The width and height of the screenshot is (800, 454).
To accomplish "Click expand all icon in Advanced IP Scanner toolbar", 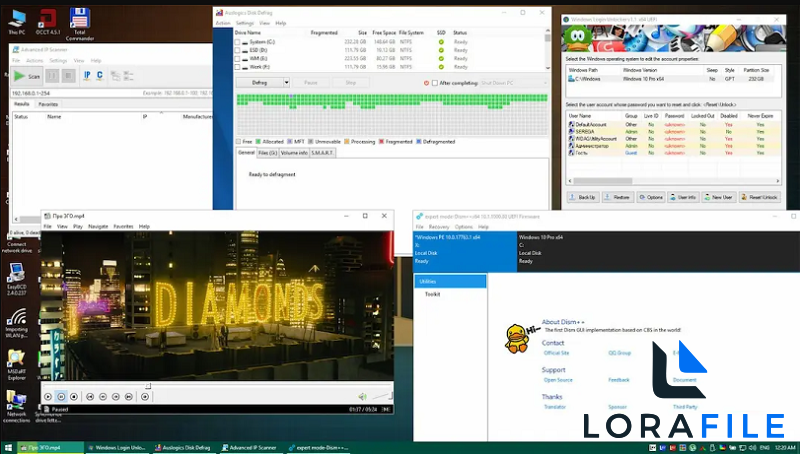I will pyautogui.click(x=116, y=76).
